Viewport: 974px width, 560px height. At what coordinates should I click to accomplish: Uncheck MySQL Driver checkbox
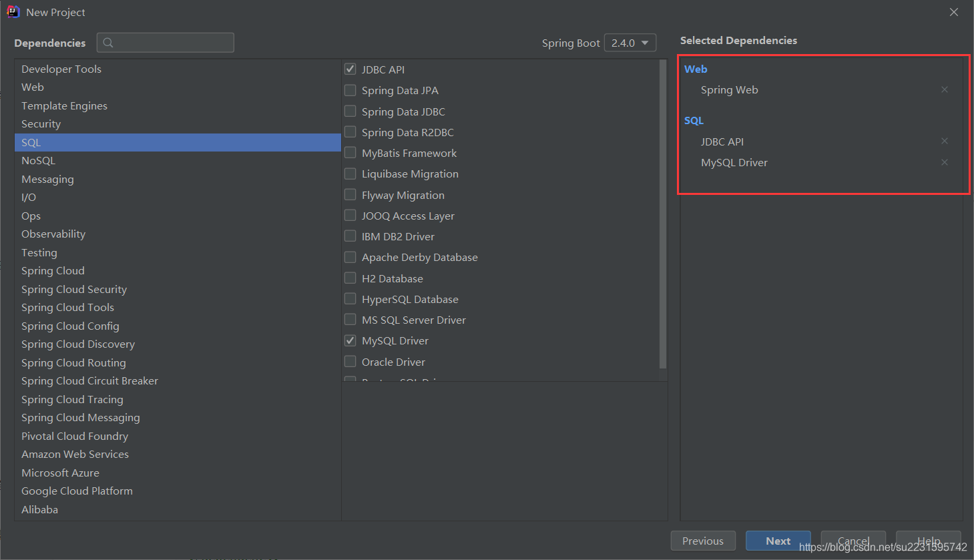(350, 340)
